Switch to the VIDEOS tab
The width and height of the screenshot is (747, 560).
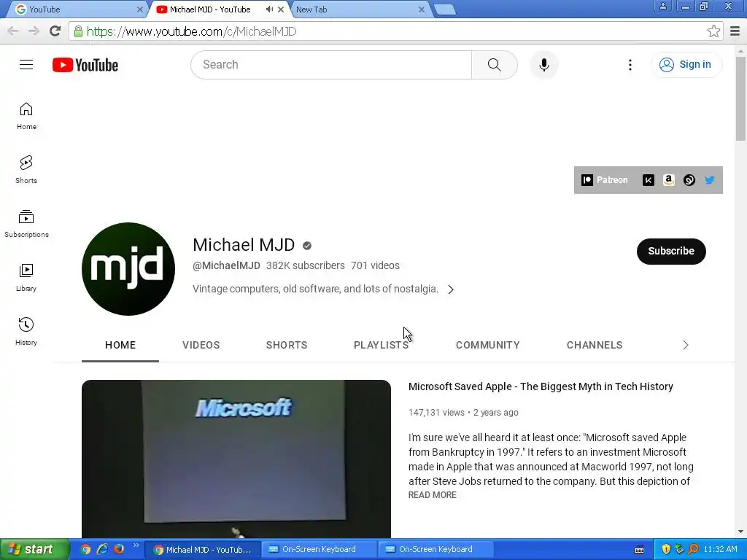coord(201,345)
